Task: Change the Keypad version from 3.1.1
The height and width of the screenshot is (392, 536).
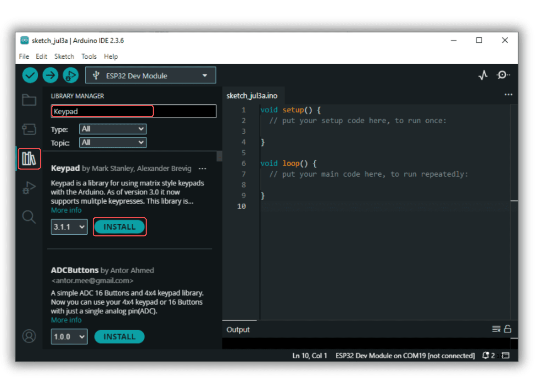Action: pyautogui.click(x=69, y=227)
